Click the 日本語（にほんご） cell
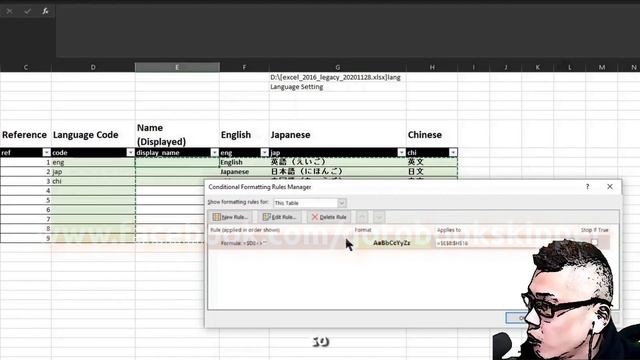 point(338,171)
